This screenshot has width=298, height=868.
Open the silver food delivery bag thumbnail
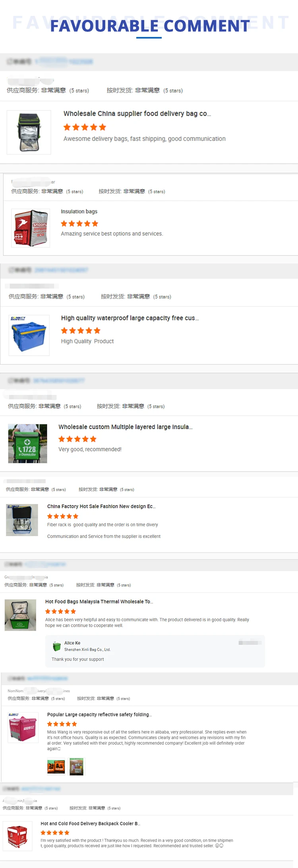[x=29, y=132]
